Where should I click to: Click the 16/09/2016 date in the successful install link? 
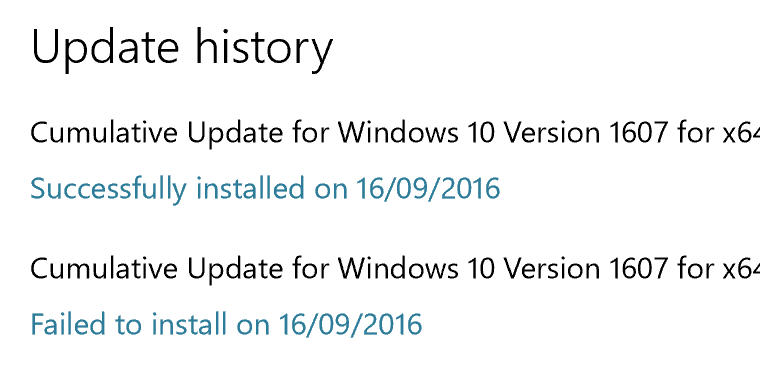[x=428, y=188]
